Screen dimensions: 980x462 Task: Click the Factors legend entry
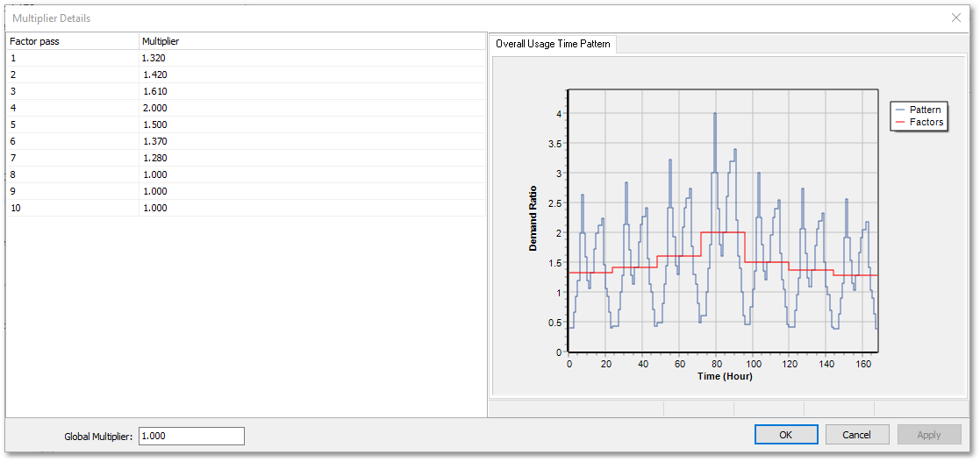pyautogui.click(x=919, y=123)
